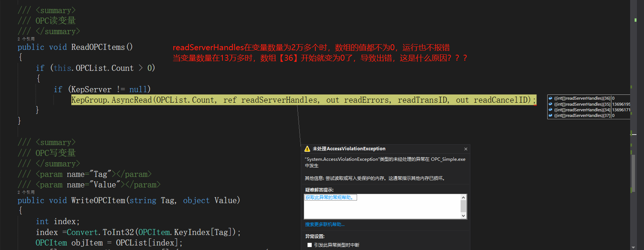Click the up arrow in the troubleshooting tips list
Viewport: 644px width, 250px height.
click(464, 198)
